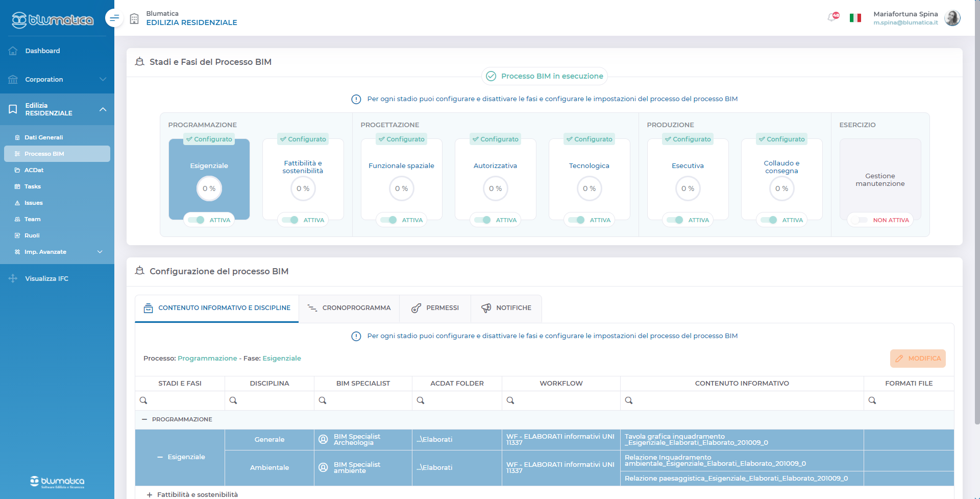Change language via Italian flag

(x=855, y=18)
